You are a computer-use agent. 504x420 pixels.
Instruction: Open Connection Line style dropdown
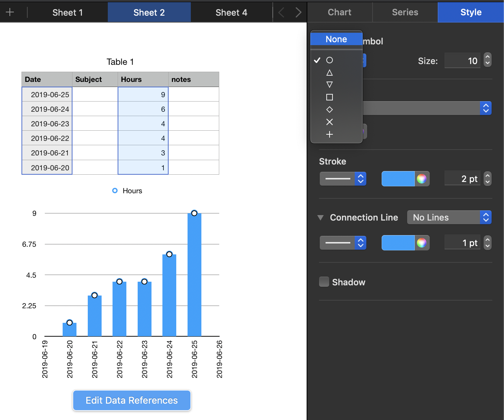[x=343, y=243]
